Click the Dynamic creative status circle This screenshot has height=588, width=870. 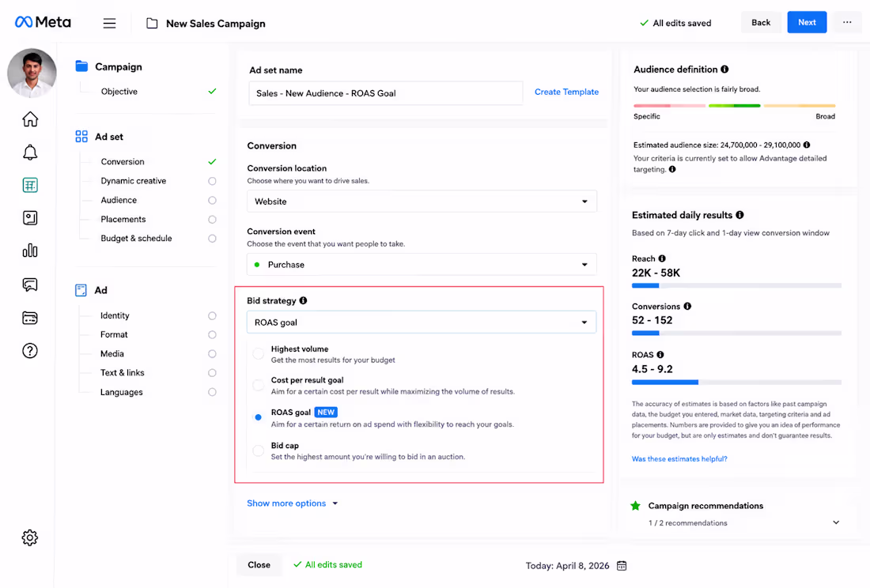(212, 181)
